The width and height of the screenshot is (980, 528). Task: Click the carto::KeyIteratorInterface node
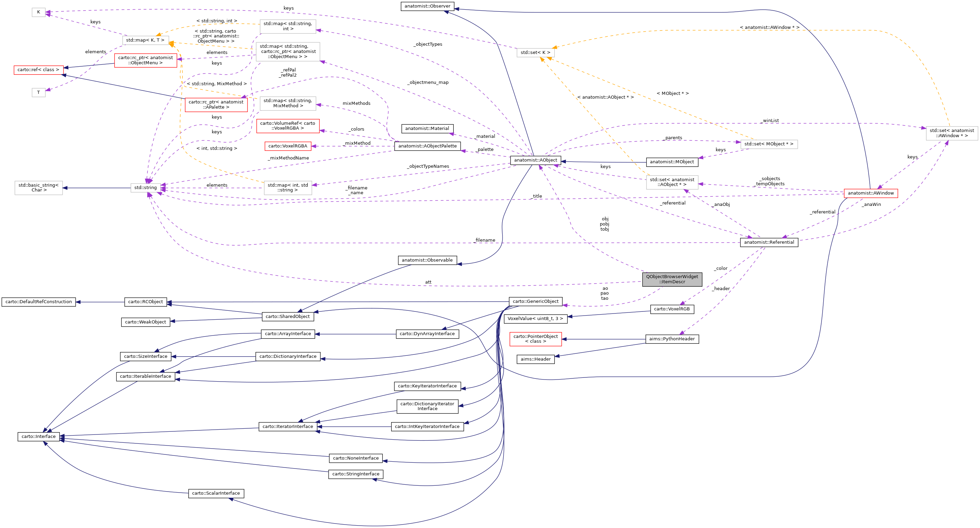coord(427,386)
